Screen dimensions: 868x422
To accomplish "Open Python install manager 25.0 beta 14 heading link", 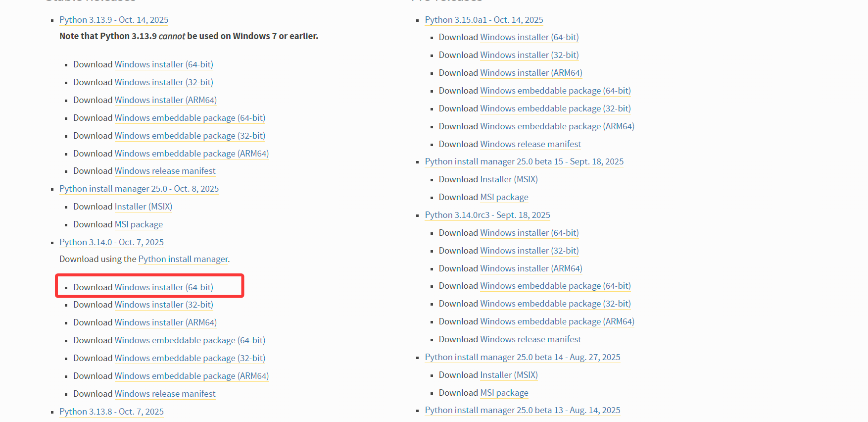I will tap(523, 357).
